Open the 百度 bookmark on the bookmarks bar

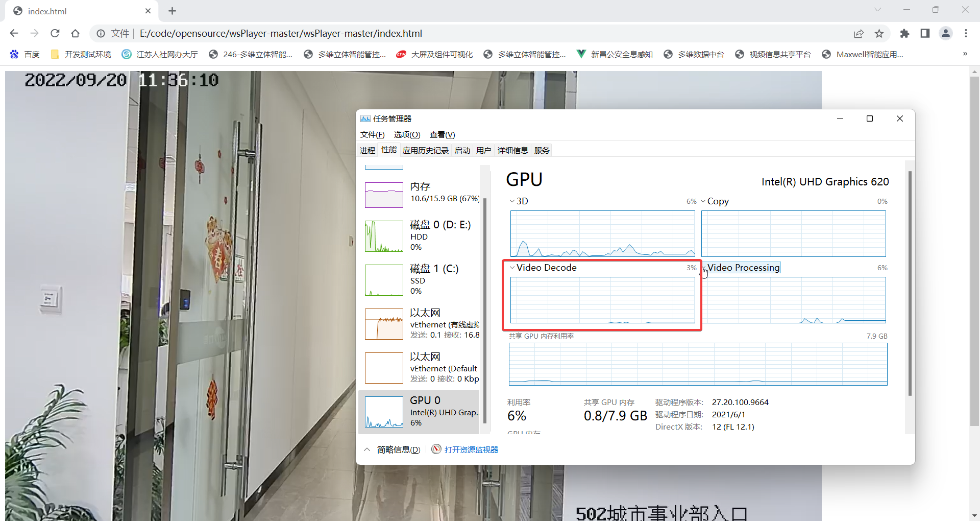(24, 54)
